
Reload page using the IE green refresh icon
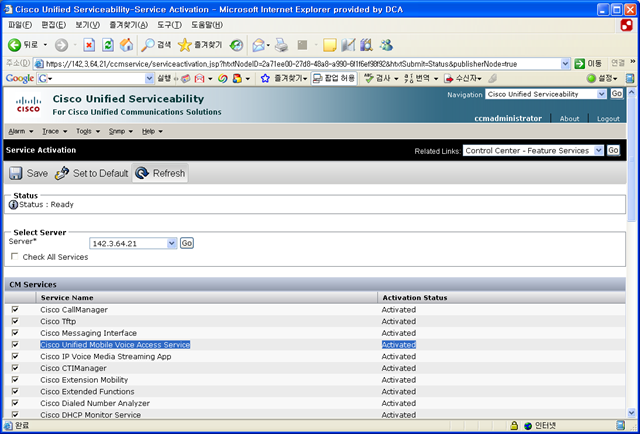click(108, 45)
